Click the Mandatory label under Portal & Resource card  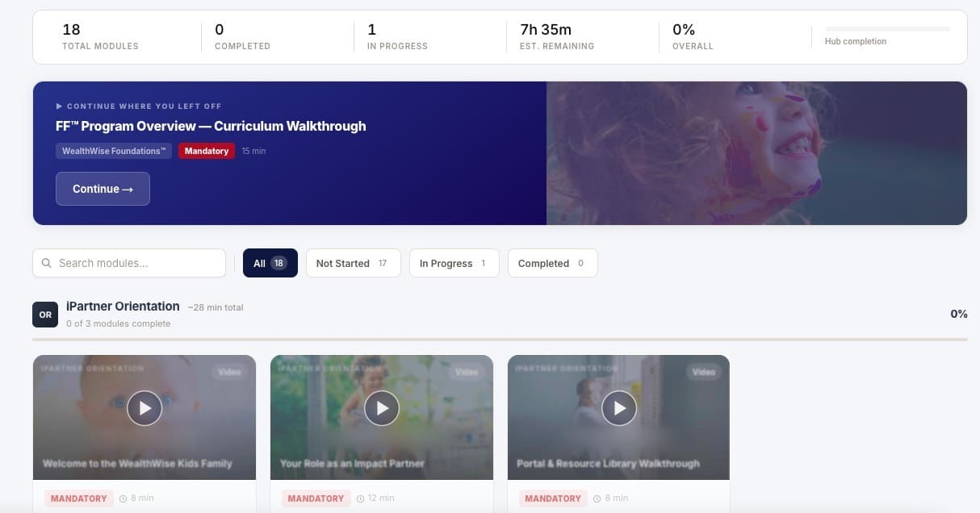(553, 498)
